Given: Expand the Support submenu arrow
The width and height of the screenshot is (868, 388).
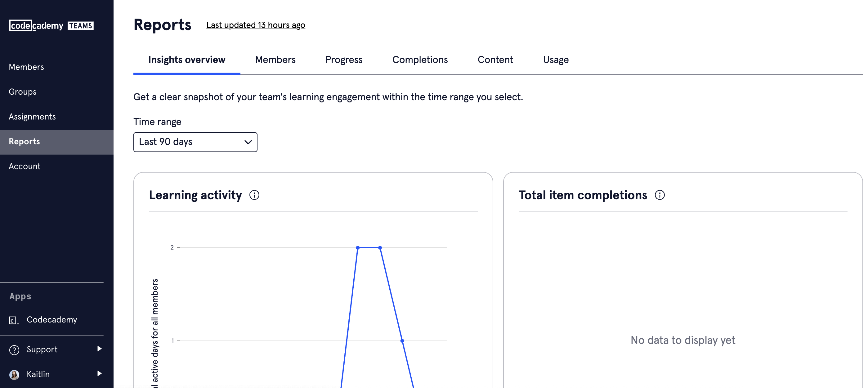Looking at the screenshot, I should [x=99, y=349].
